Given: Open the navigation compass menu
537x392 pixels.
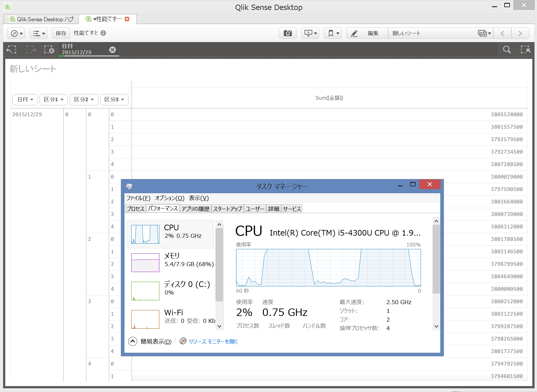Looking at the screenshot, I should pyautogui.click(x=16, y=33).
